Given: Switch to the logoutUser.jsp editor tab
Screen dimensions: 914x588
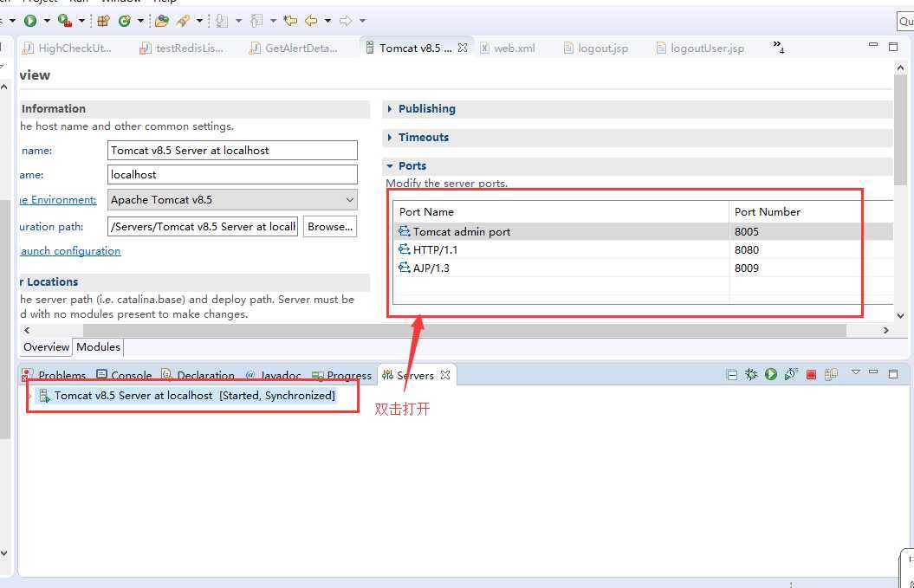Looking at the screenshot, I should [x=701, y=48].
